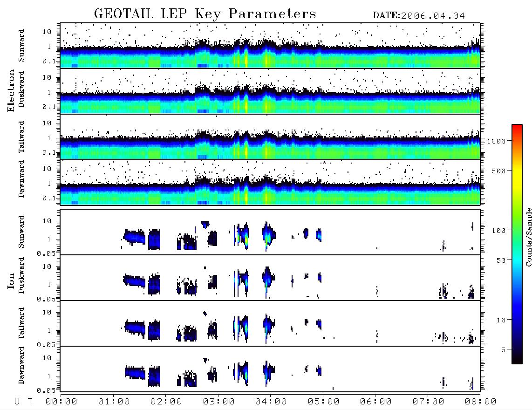The width and height of the screenshot is (532, 410).
Task: Click the "DATE:2006.04.04" label
Action: click(419, 16)
